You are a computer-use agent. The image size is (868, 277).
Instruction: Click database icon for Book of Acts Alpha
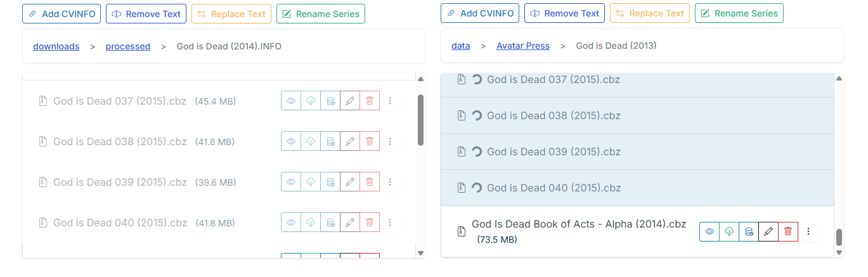click(749, 232)
